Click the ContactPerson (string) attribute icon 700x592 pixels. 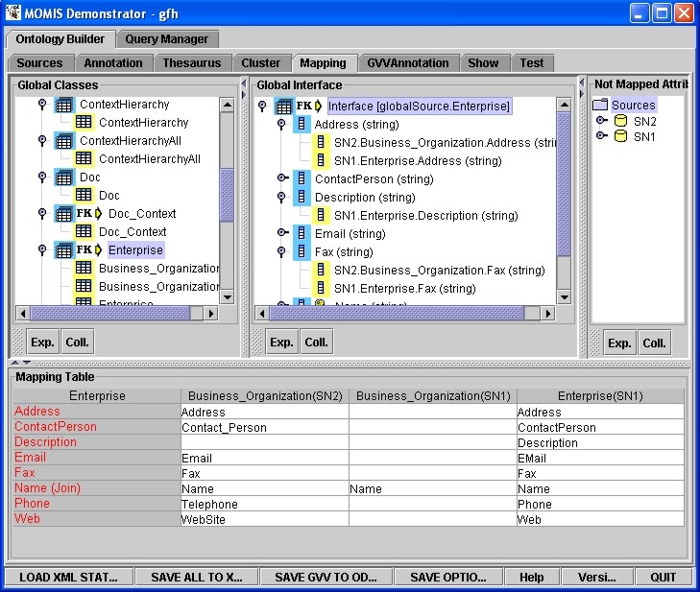click(x=302, y=178)
